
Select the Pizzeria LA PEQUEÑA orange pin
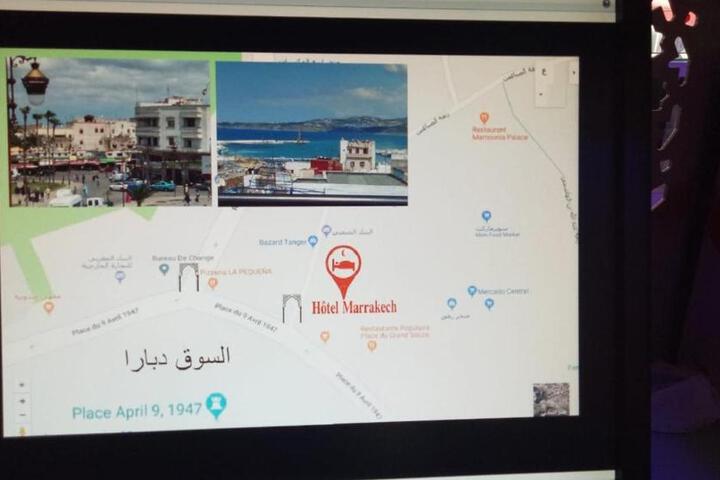(213, 283)
